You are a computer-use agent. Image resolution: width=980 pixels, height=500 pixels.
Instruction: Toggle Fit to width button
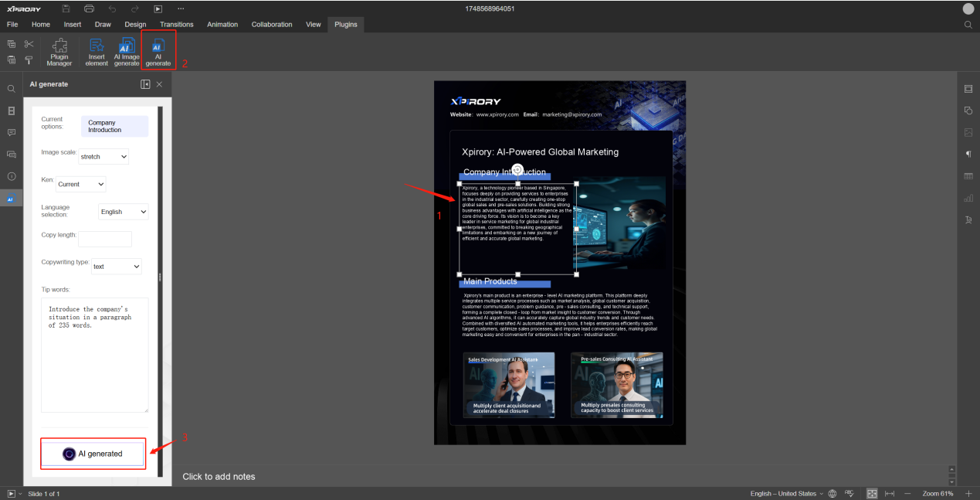pos(890,493)
